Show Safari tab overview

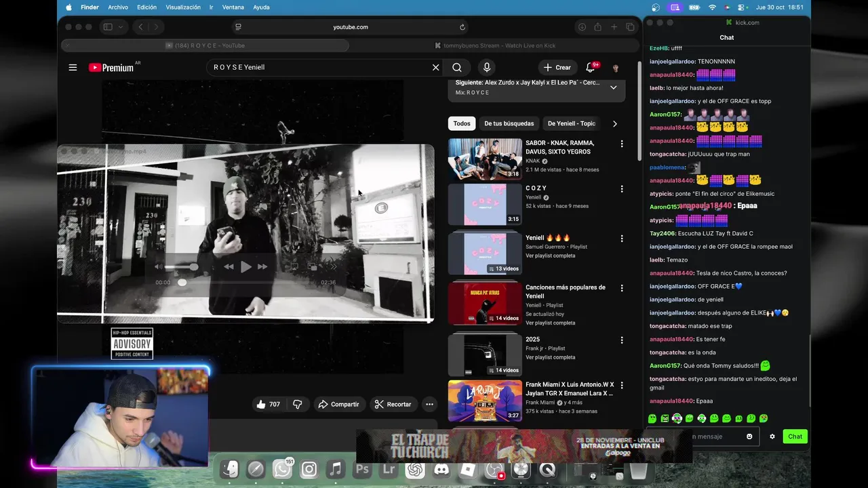[x=630, y=27]
